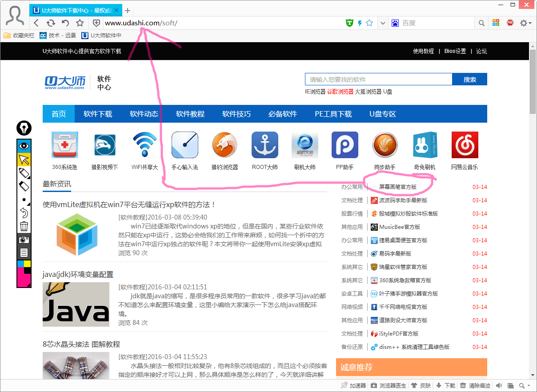
Task: Select the PE工具下载 navigation tab
Action: coord(333,114)
